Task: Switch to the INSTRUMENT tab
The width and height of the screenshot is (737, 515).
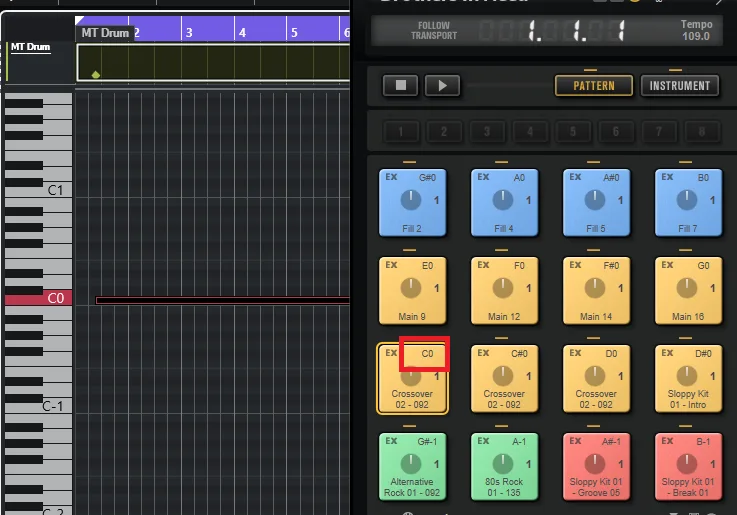Action: pyautogui.click(x=680, y=86)
